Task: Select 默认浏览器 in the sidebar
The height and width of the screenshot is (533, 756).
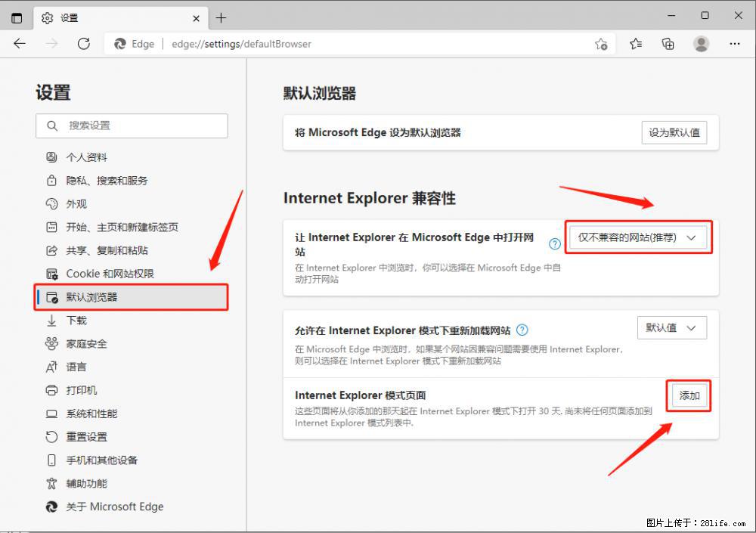Action: coord(96,296)
